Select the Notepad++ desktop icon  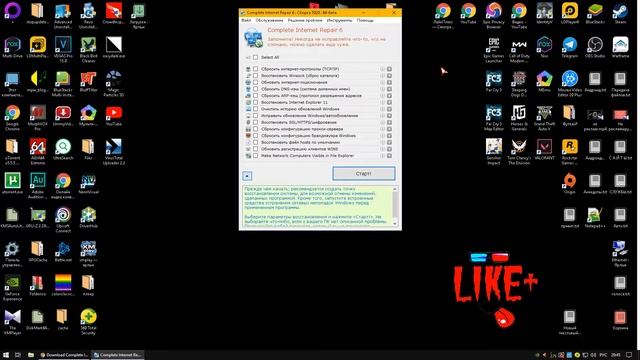click(x=595, y=217)
